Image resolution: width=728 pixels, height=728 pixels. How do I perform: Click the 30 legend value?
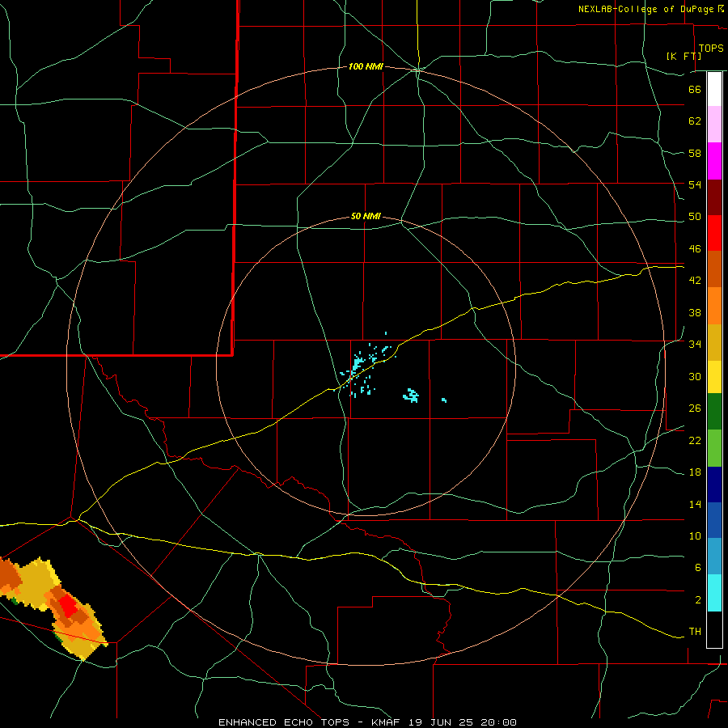pyautogui.click(x=695, y=376)
